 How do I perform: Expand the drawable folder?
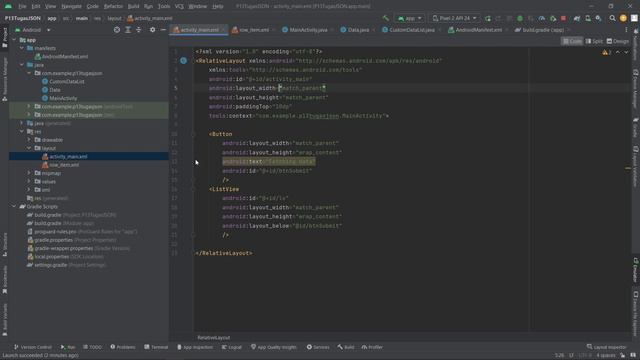tap(29, 140)
